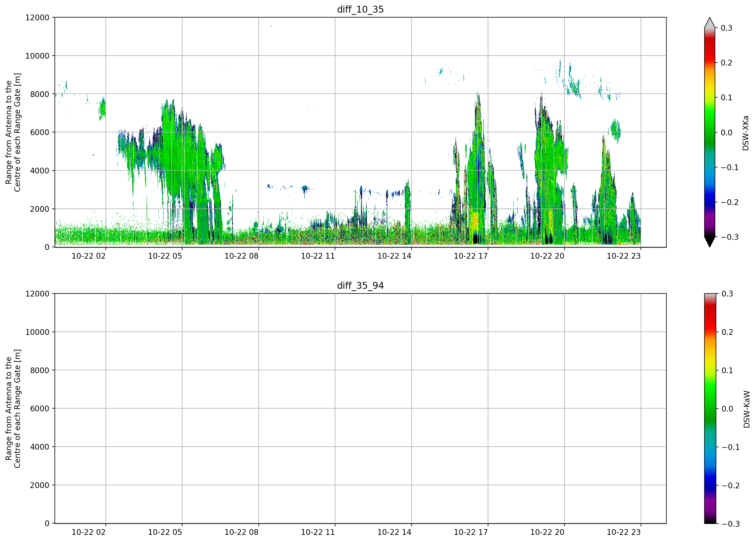This screenshot has width=756, height=542.
Task: Click the y-axis range label of diff_10_35 plot
Action: [13, 132]
